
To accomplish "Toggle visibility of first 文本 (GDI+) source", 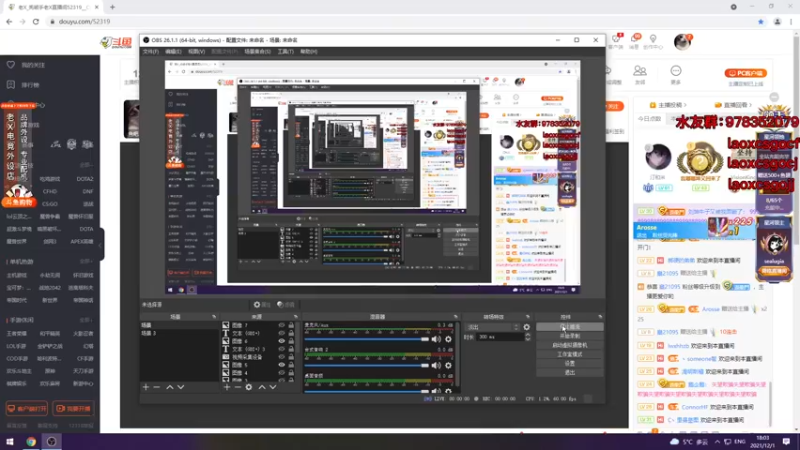I will (x=282, y=333).
